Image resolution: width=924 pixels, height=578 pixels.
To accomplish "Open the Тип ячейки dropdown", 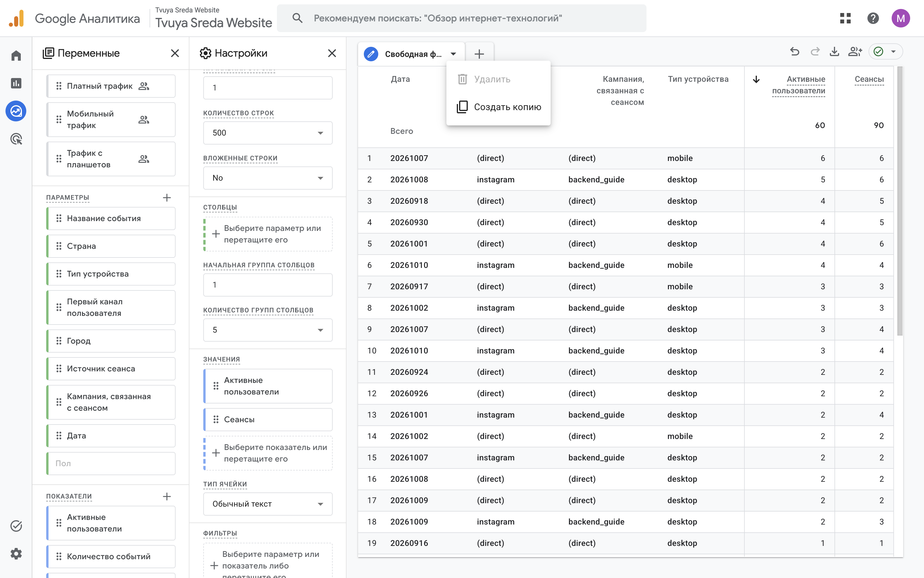I will tap(268, 504).
